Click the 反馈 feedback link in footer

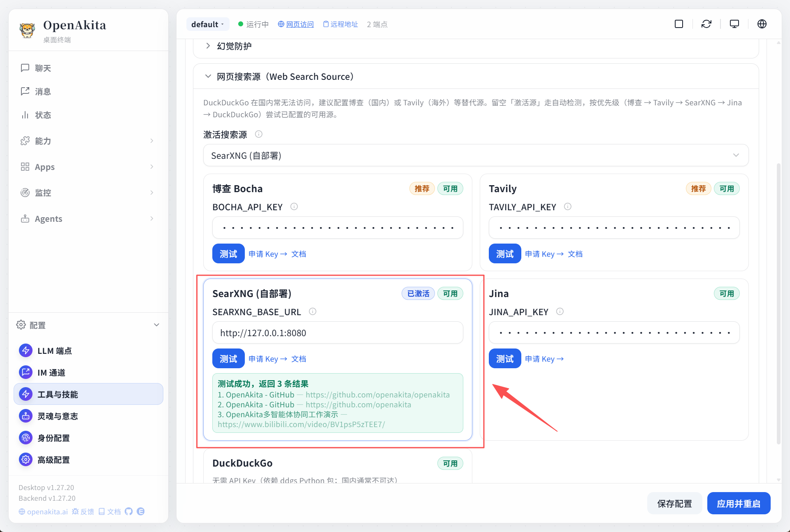[83, 511]
